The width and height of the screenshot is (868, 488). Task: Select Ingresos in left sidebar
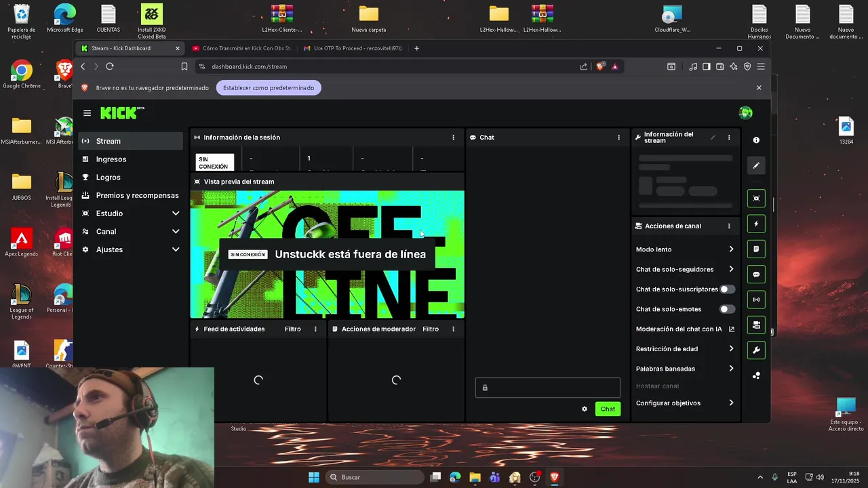coord(130,159)
